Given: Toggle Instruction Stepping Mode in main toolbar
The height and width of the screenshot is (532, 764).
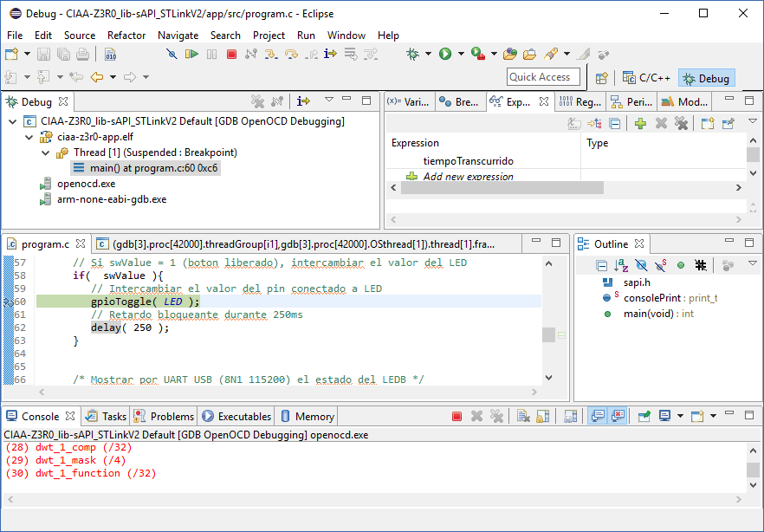Looking at the screenshot, I should (330, 54).
